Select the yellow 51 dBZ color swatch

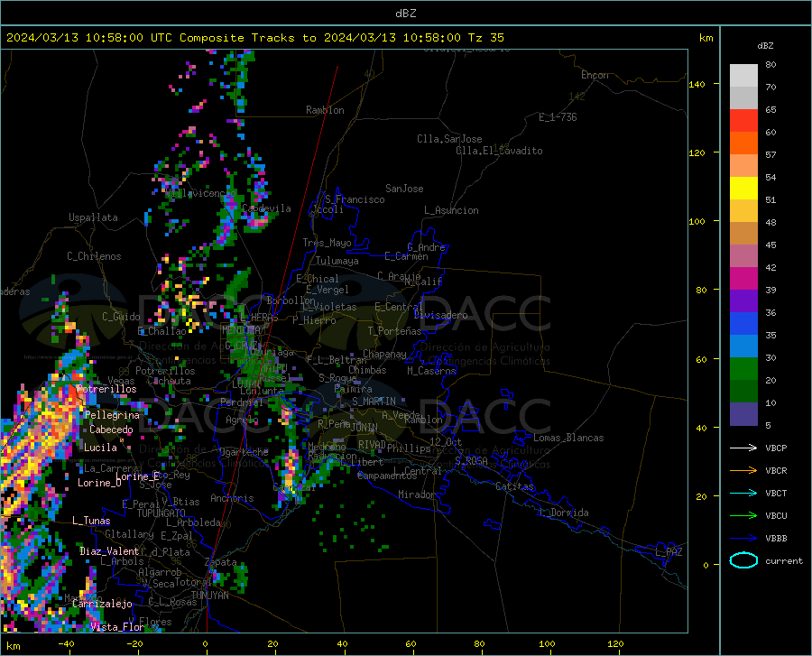(x=743, y=189)
